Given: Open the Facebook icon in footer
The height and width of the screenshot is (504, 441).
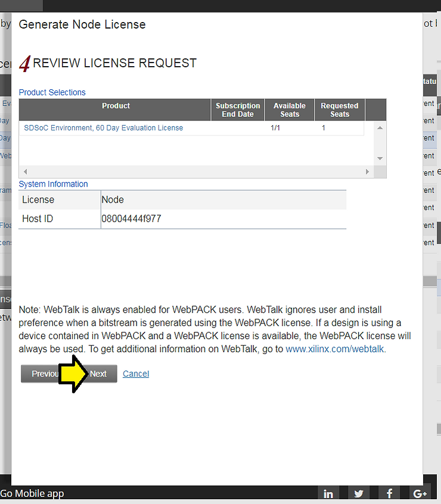Looking at the screenshot, I should (389, 493).
